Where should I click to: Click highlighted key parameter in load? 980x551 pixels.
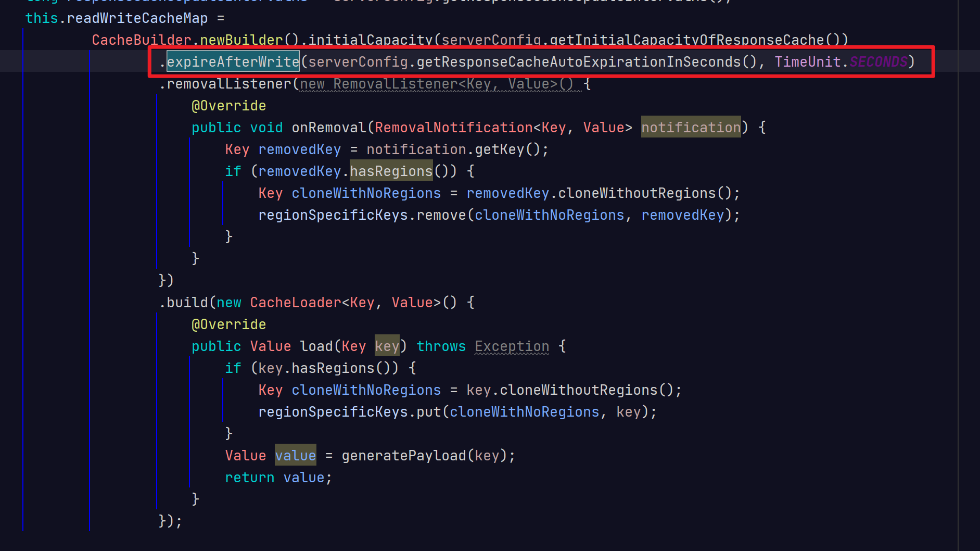click(x=387, y=346)
